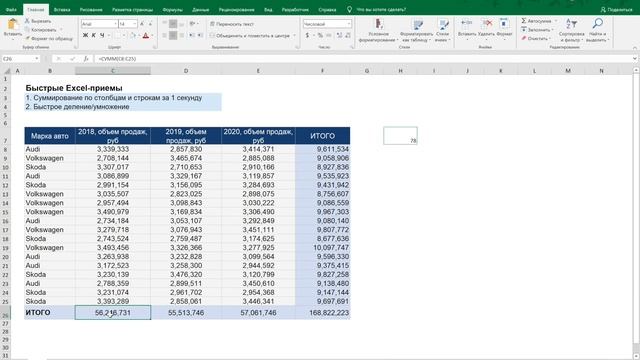Click the Select All corner triangle

7,71
